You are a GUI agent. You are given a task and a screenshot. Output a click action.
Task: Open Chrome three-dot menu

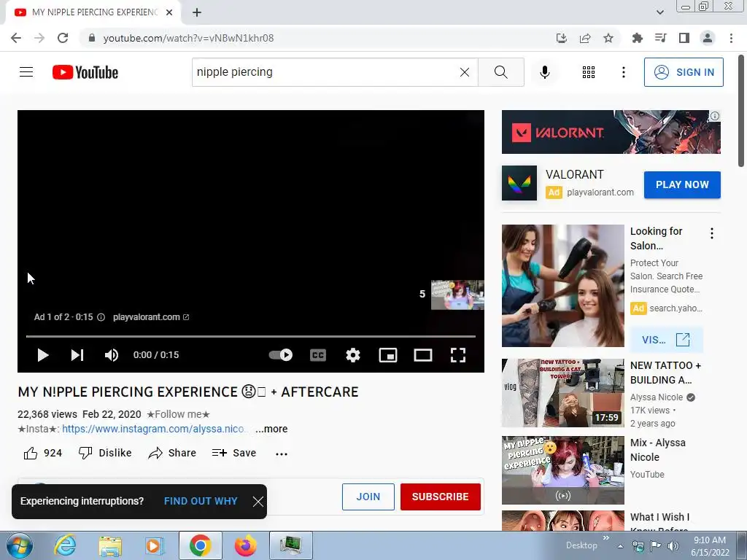[731, 38]
